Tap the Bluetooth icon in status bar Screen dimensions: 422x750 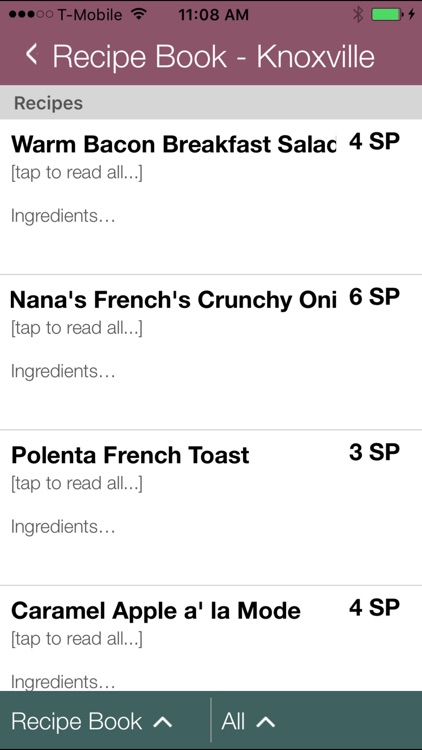coord(358,14)
